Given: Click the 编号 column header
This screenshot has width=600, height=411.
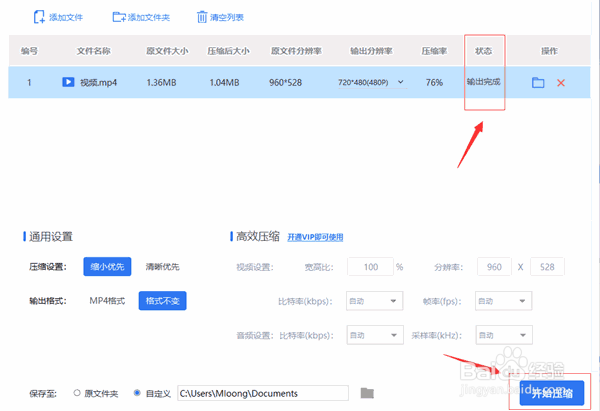Looking at the screenshot, I should pos(29,51).
